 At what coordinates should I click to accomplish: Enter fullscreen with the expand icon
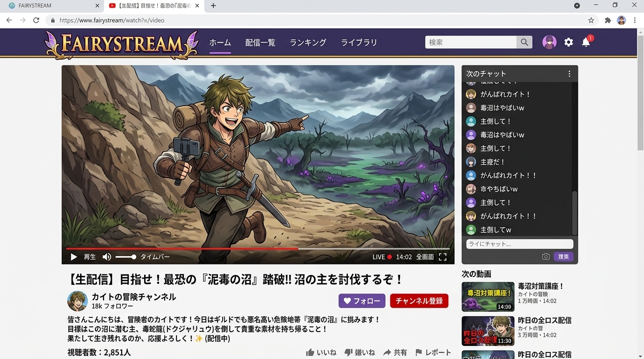443,257
